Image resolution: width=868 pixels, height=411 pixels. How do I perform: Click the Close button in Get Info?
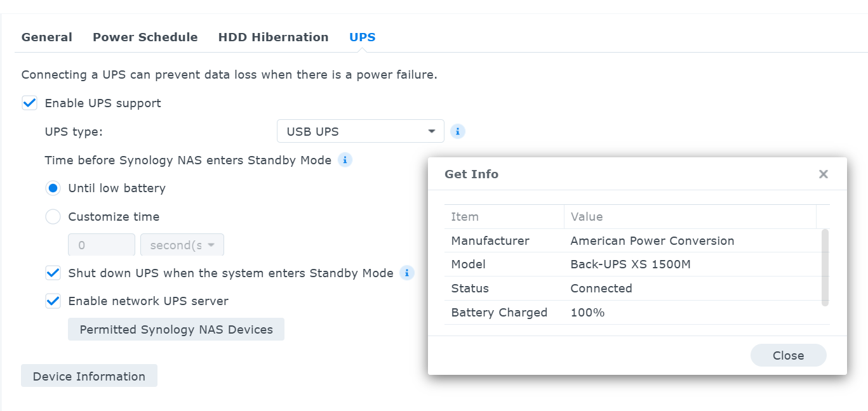788,355
